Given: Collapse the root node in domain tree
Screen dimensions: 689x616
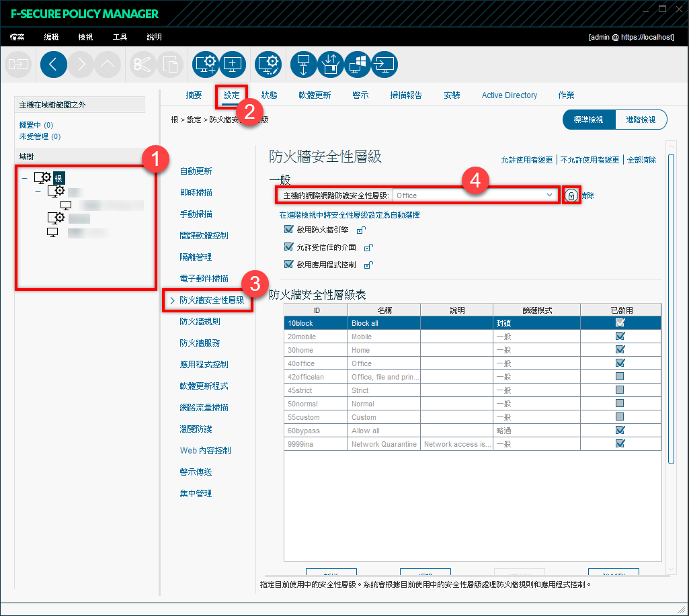Looking at the screenshot, I should [25, 178].
